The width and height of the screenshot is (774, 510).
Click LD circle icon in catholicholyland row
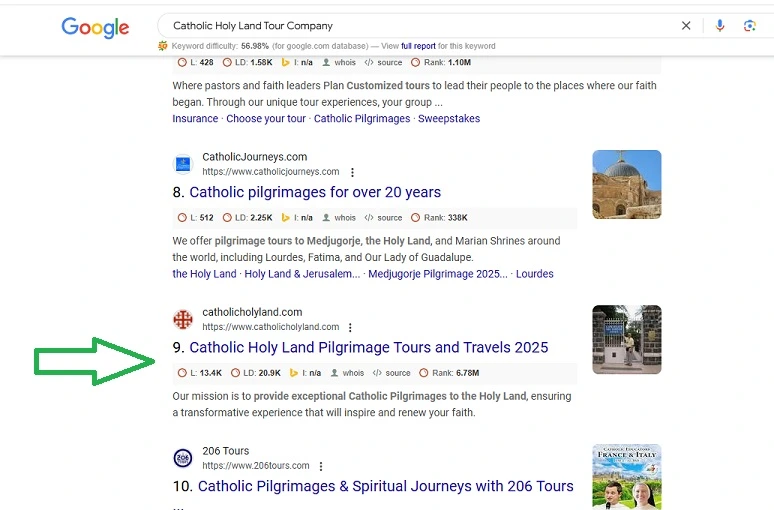tap(235, 373)
